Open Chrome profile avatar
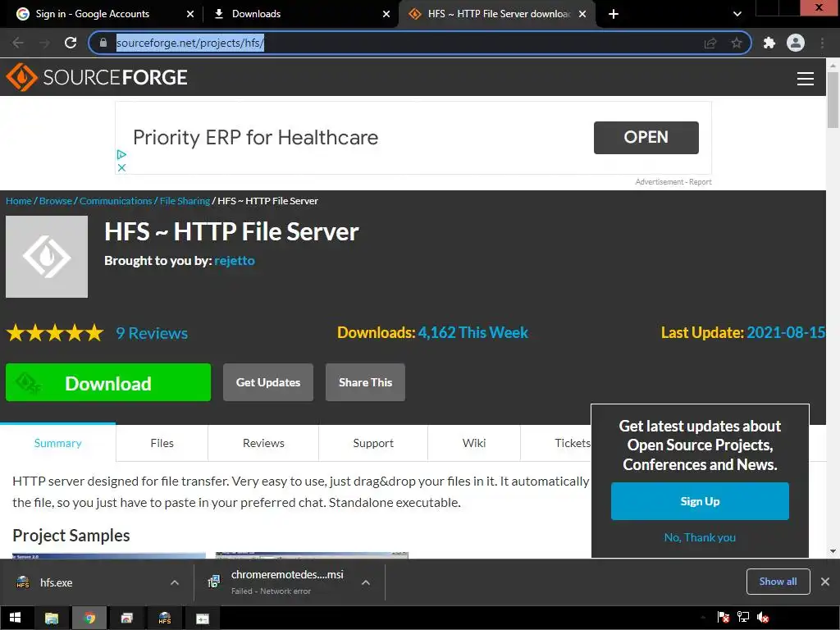Viewport: 840px width, 630px height. pos(796,43)
